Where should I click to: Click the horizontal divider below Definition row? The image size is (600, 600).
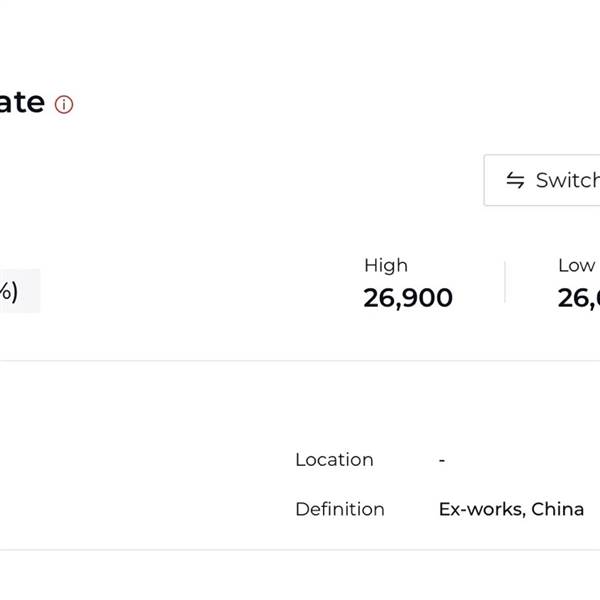300,550
